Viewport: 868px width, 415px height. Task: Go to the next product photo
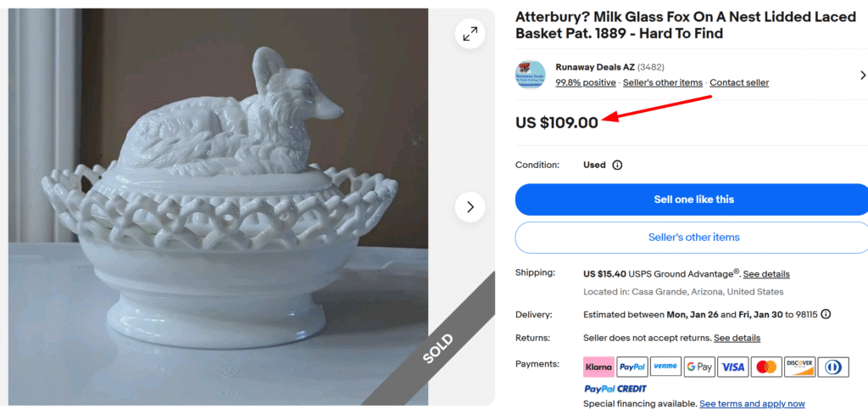(x=470, y=207)
